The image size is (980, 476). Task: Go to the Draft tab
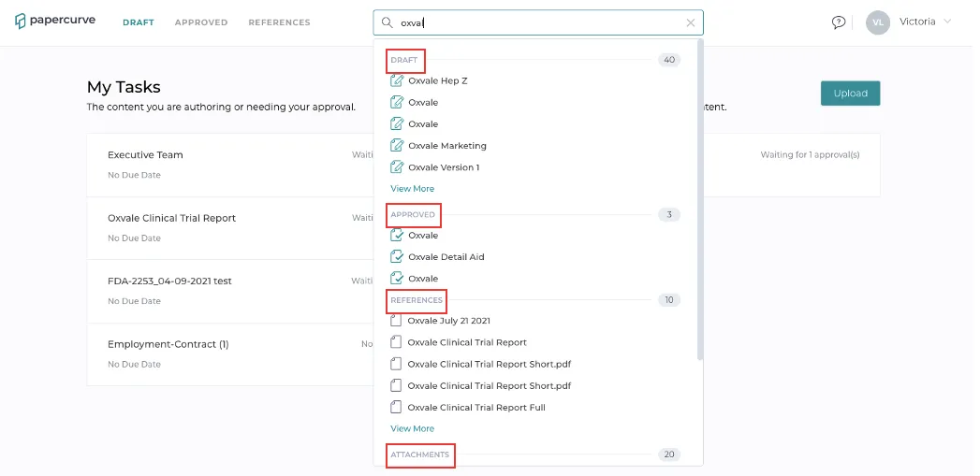click(x=139, y=22)
